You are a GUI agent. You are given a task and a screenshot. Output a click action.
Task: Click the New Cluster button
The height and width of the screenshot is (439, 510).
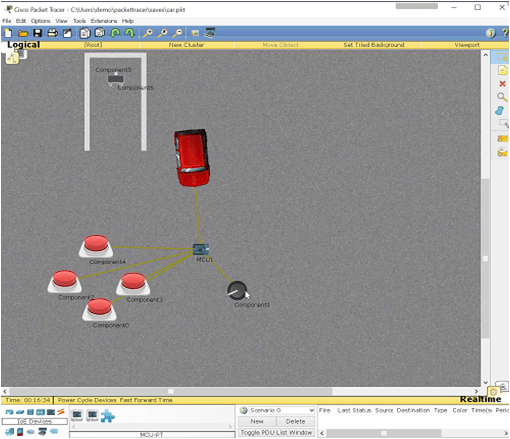tap(186, 45)
